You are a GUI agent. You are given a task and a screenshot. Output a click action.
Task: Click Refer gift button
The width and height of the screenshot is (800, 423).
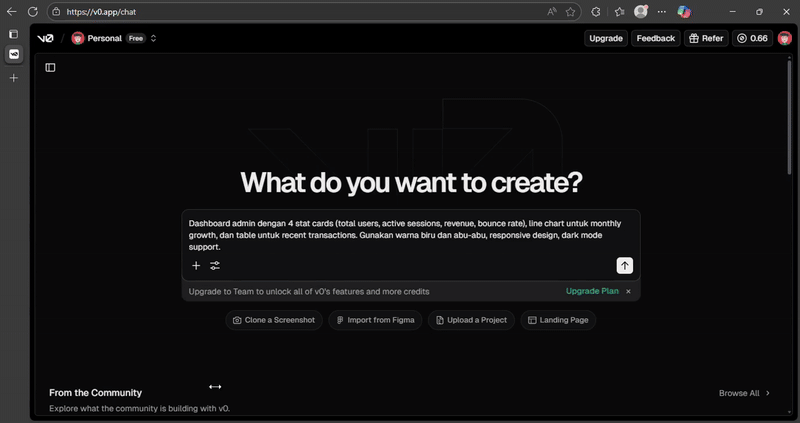point(706,38)
